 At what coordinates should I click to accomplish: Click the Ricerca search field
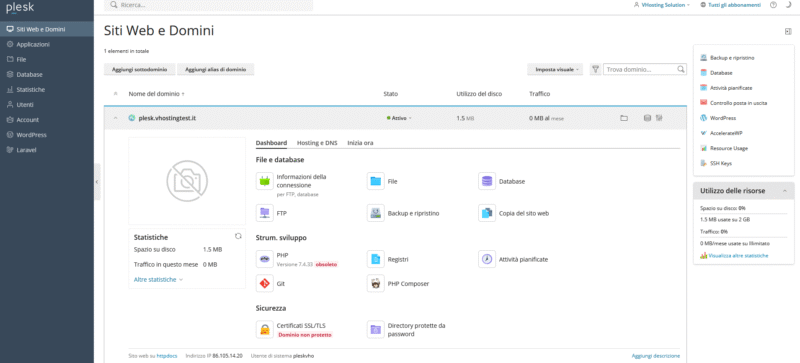209,5
